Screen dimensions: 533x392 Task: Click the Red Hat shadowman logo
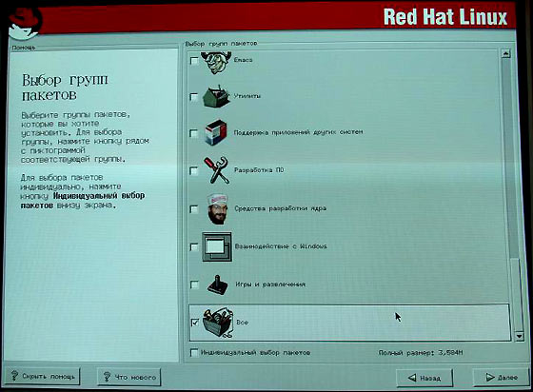25,24
